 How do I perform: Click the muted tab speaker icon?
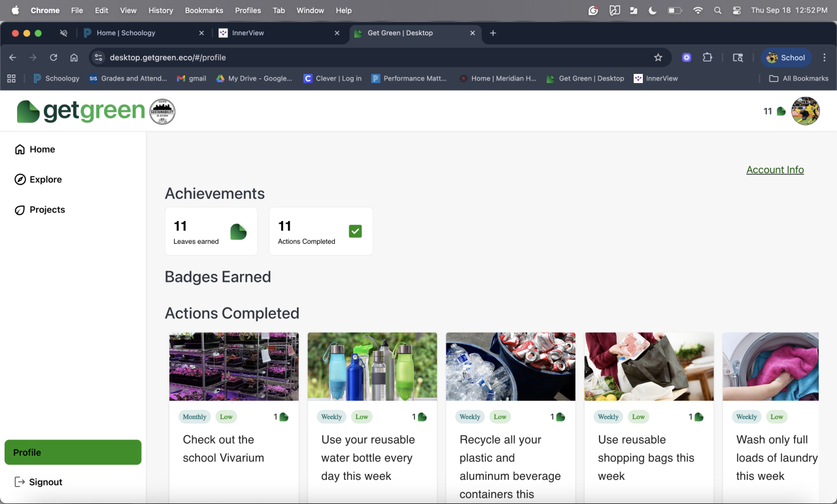(63, 33)
